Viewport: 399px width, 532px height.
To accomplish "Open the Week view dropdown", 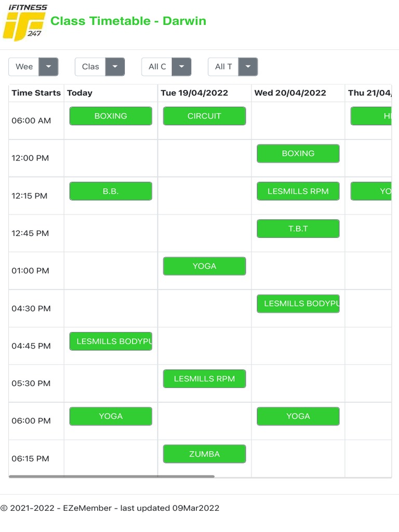I will (x=49, y=66).
